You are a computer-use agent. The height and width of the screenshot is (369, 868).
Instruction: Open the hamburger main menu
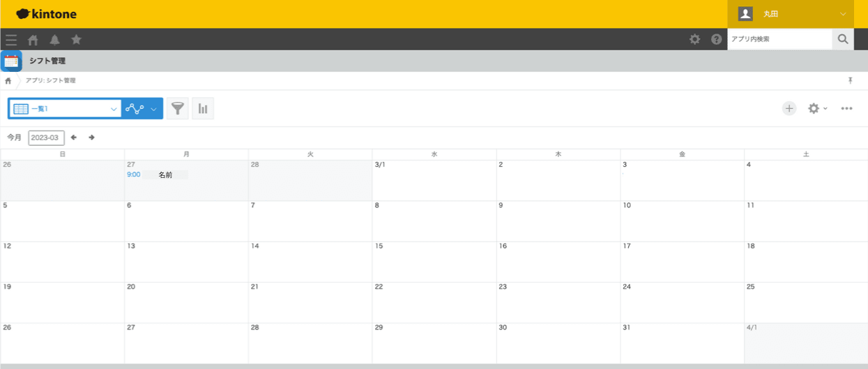point(11,40)
